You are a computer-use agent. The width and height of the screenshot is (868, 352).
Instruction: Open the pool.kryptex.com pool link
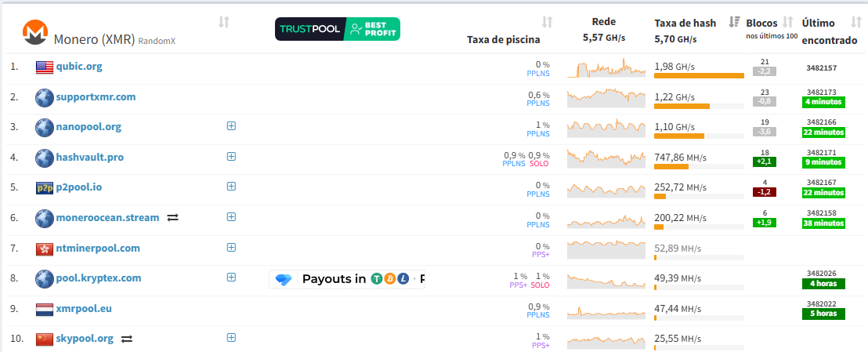(x=99, y=278)
